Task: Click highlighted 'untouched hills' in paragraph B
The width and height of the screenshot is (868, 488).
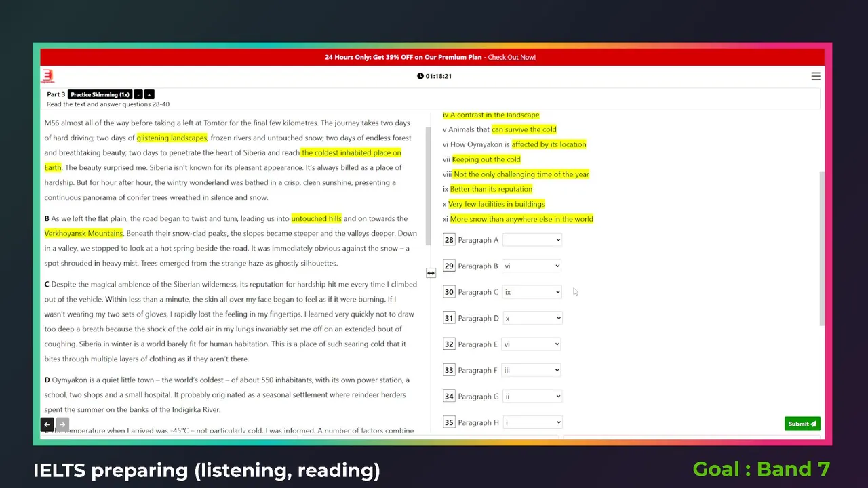Action: pos(317,218)
